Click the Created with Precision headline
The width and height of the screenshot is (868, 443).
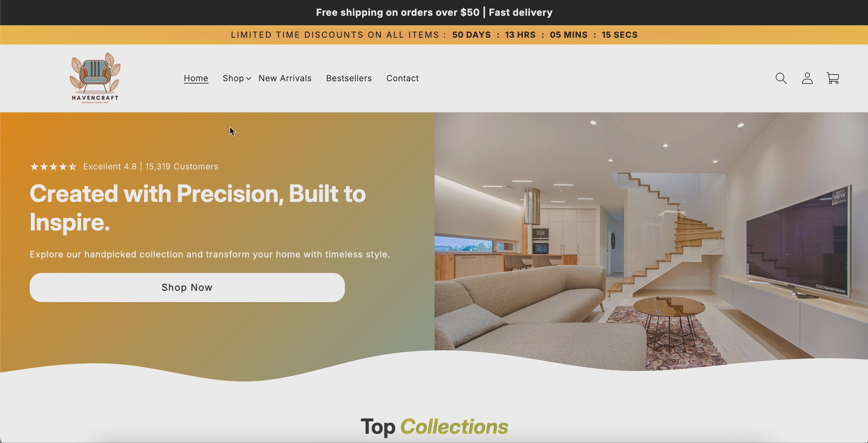pos(198,208)
